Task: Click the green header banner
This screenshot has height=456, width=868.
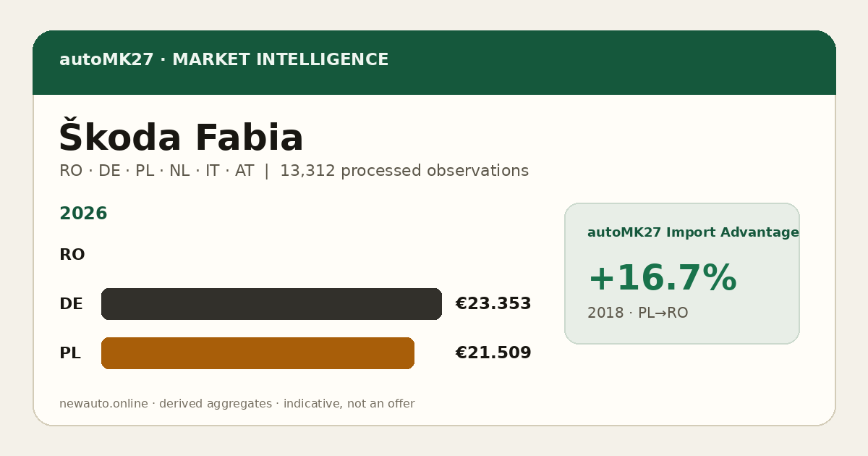Action: point(434,62)
